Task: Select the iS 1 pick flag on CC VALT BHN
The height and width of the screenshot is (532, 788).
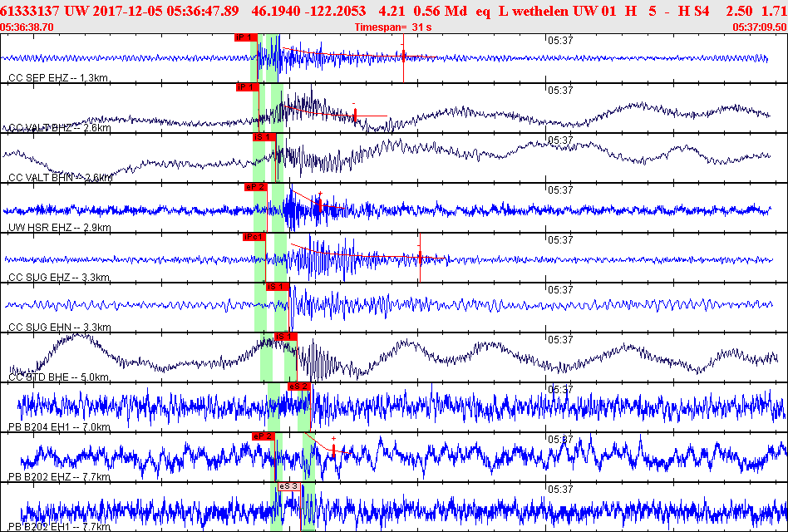Action: click(x=264, y=136)
